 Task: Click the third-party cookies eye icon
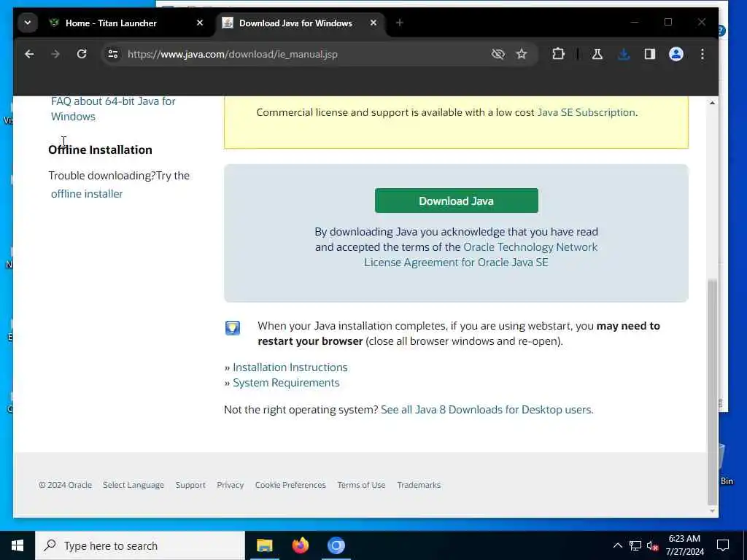click(498, 54)
